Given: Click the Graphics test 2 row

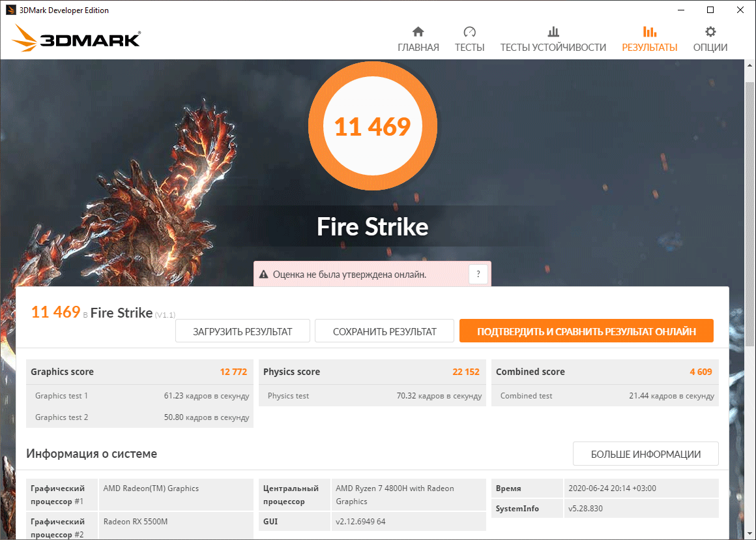Looking at the screenshot, I should coord(140,417).
